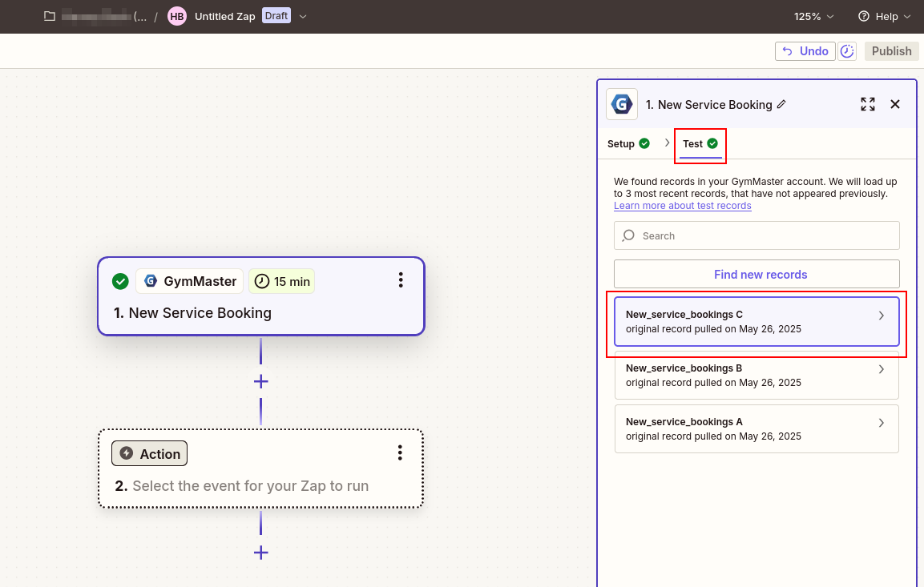Select New_service_bookings B record

pyautogui.click(x=757, y=375)
